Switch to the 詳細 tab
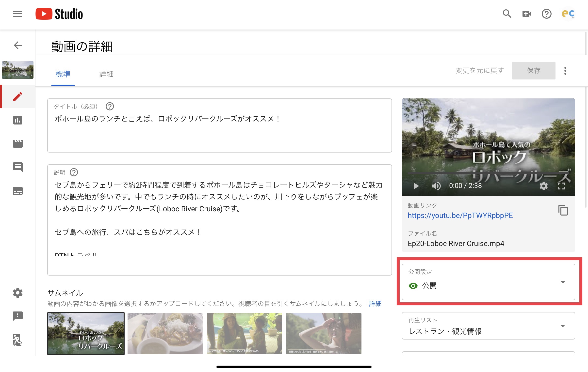 click(x=106, y=74)
